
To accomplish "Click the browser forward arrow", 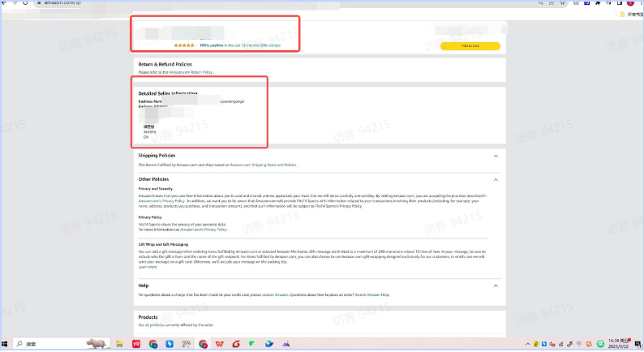I will 15,3.
